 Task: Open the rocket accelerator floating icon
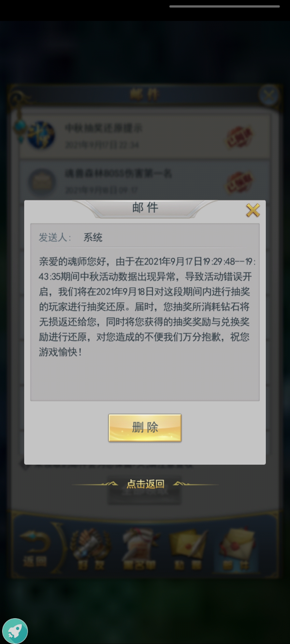tap(15, 631)
